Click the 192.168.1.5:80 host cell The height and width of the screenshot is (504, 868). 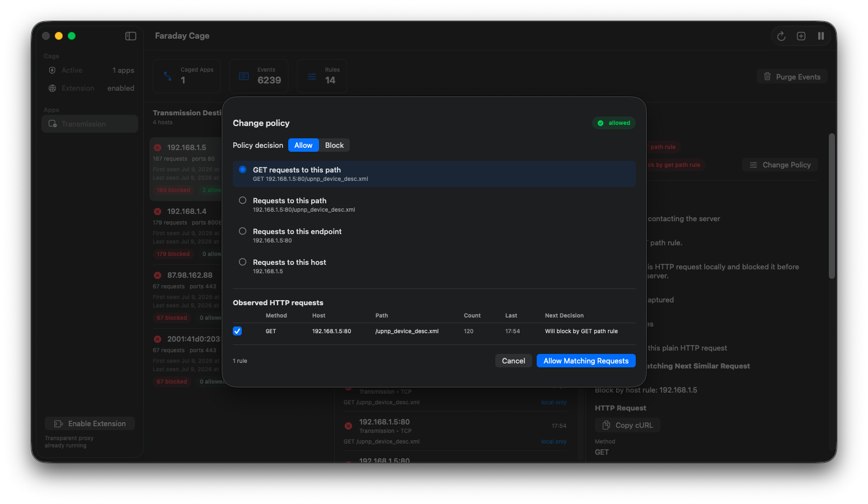tap(331, 332)
